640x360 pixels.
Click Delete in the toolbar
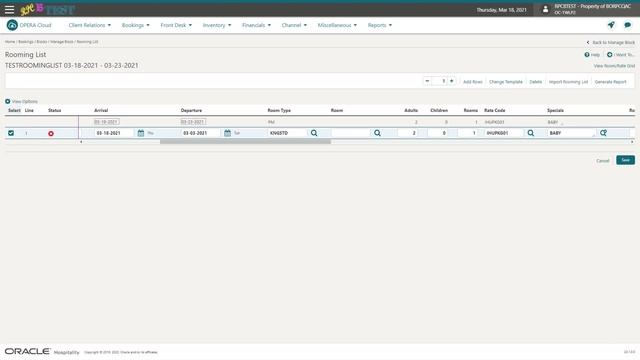pyautogui.click(x=536, y=82)
